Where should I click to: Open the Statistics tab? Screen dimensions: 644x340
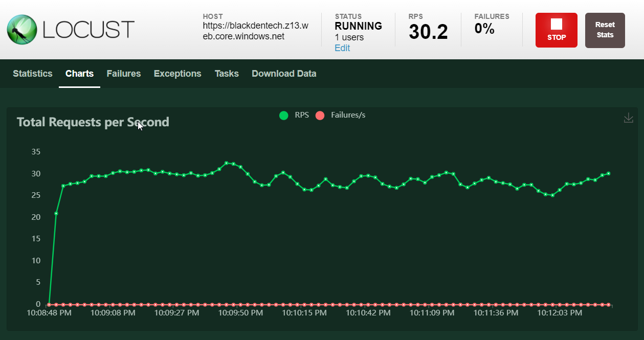tap(33, 74)
